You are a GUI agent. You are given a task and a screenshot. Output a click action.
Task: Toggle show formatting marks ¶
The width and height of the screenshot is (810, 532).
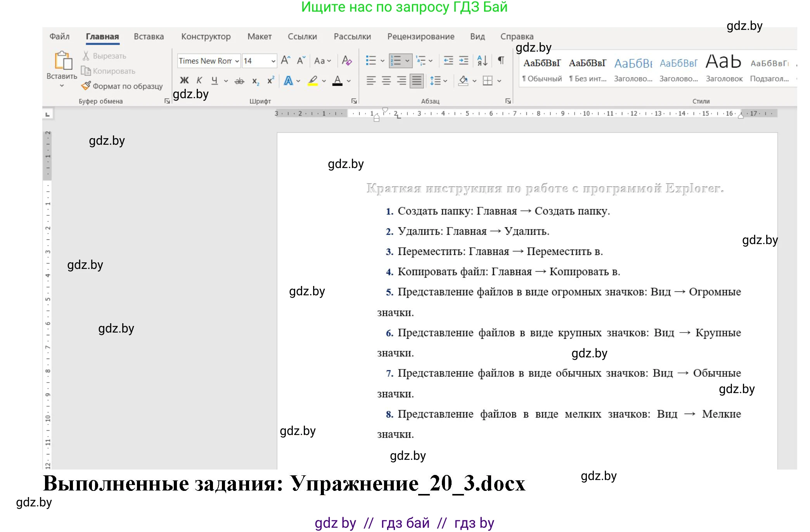[501, 61]
